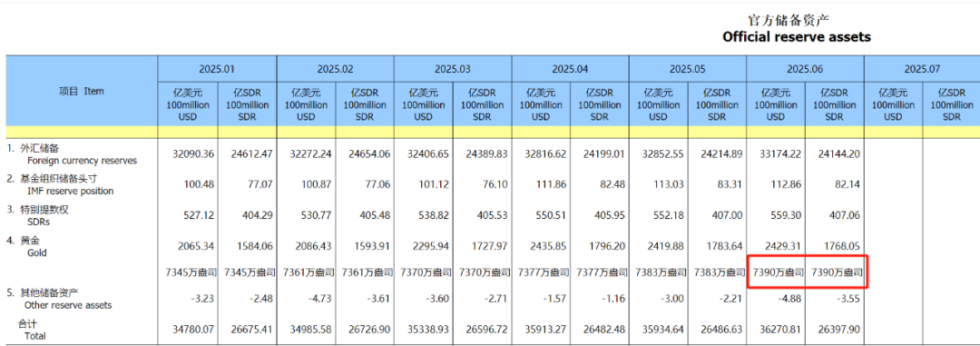
Task: Click the cell 552.18
Action: pyautogui.click(x=670, y=214)
